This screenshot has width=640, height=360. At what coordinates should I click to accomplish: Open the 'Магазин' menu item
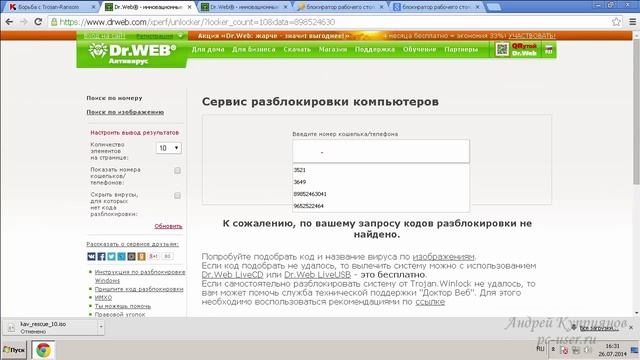(333, 49)
